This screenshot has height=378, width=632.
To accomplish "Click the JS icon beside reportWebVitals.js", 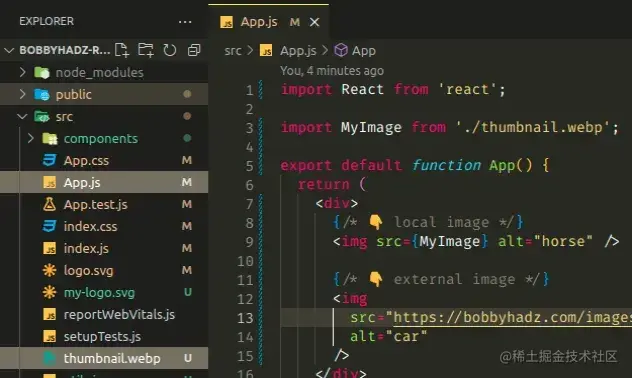I will point(50,315).
